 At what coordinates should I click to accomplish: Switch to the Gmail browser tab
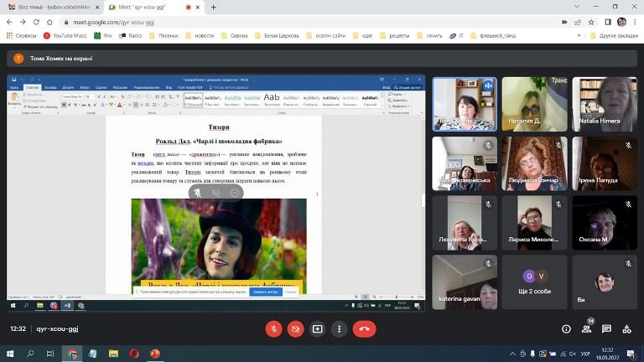54,8
